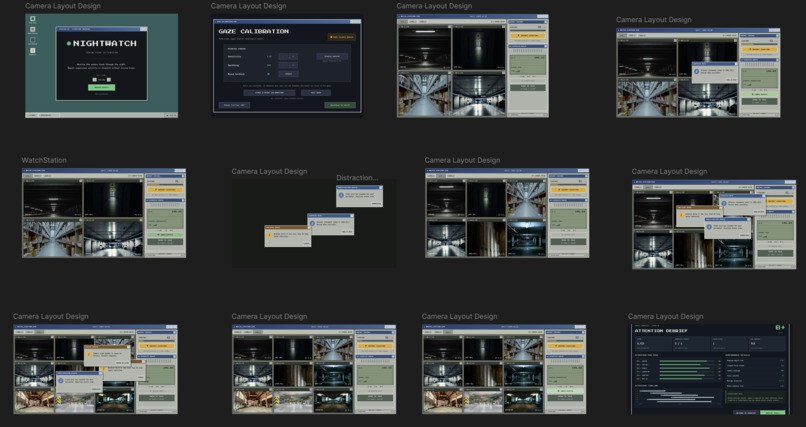Click the blue info icon in the middle popup of the dark popups frame
This screenshot has width=806, height=427.
312,224
